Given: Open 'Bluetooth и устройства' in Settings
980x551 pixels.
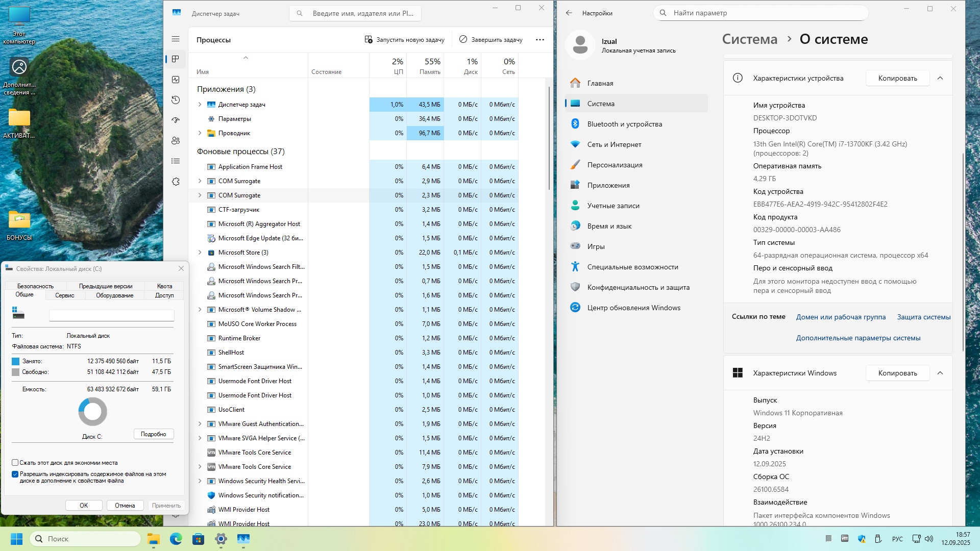Looking at the screenshot, I should [636, 124].
